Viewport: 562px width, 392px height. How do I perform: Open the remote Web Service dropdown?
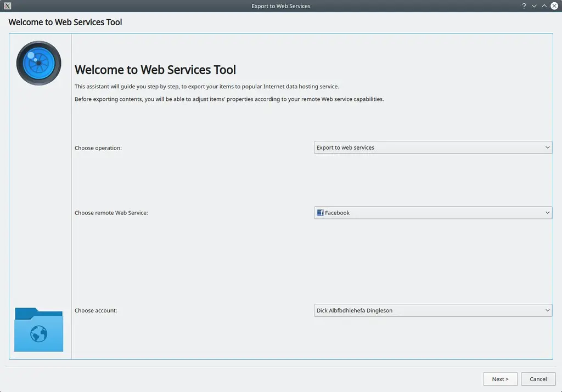point(432,212)
